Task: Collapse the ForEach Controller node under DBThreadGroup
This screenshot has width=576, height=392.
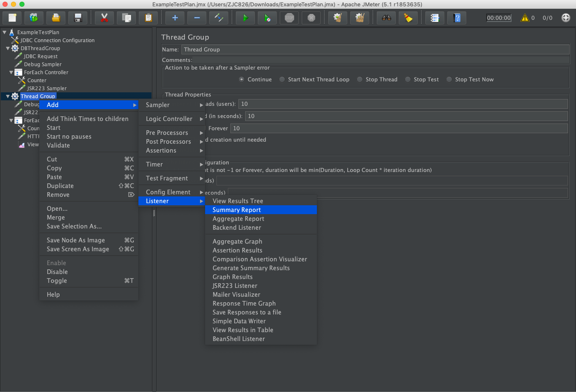Action: coord(11,72)
